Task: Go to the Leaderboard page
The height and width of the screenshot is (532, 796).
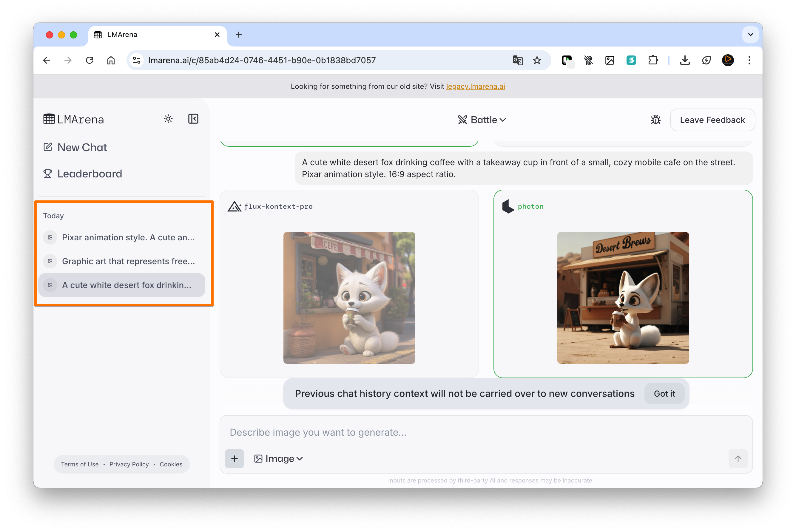Action: pos(89,174)
